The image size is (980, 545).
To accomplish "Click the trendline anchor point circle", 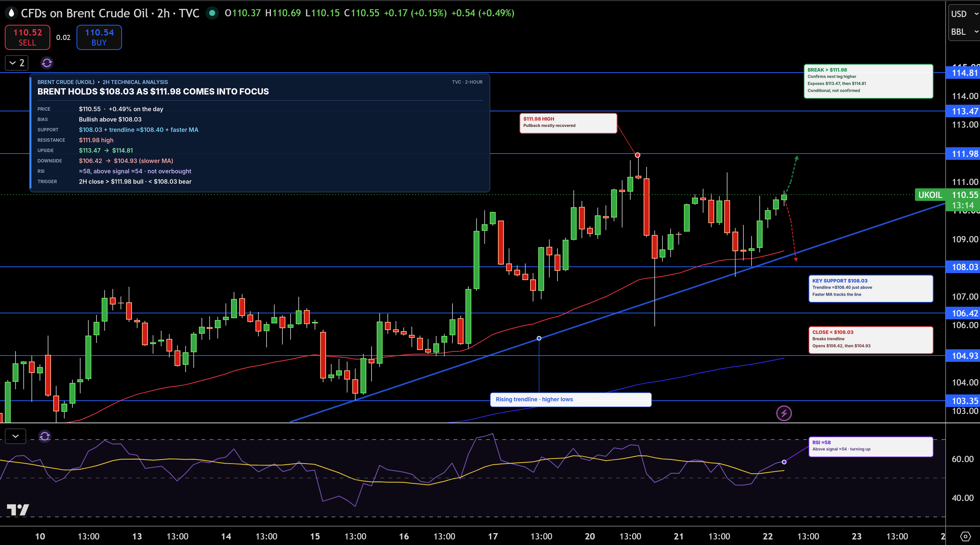I will [539, 338].
